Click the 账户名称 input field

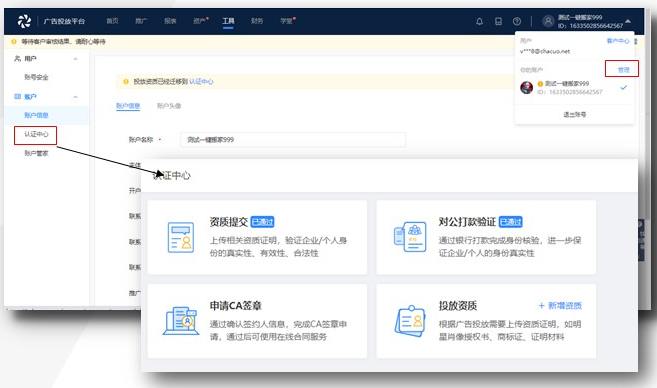coord(293,140)
